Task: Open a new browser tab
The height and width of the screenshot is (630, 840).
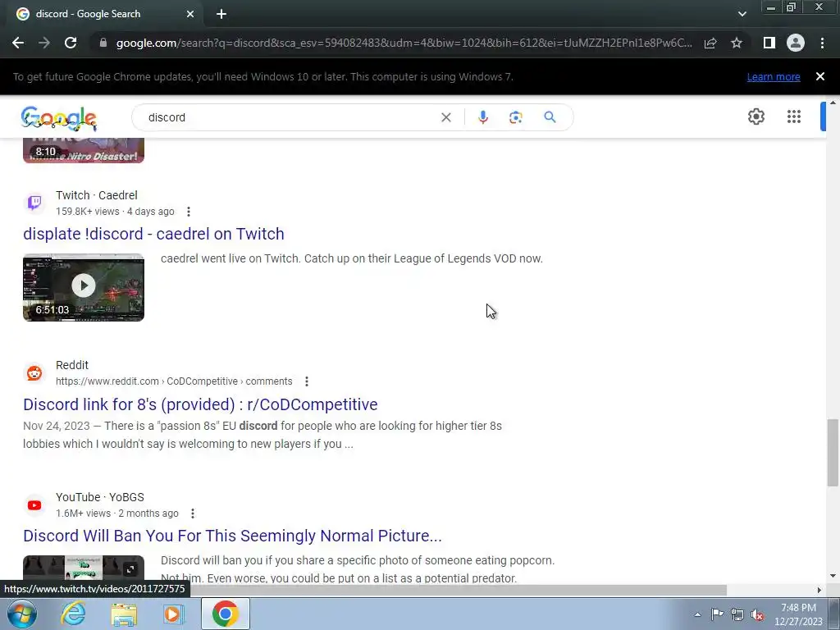Action: tap(221, 14)
